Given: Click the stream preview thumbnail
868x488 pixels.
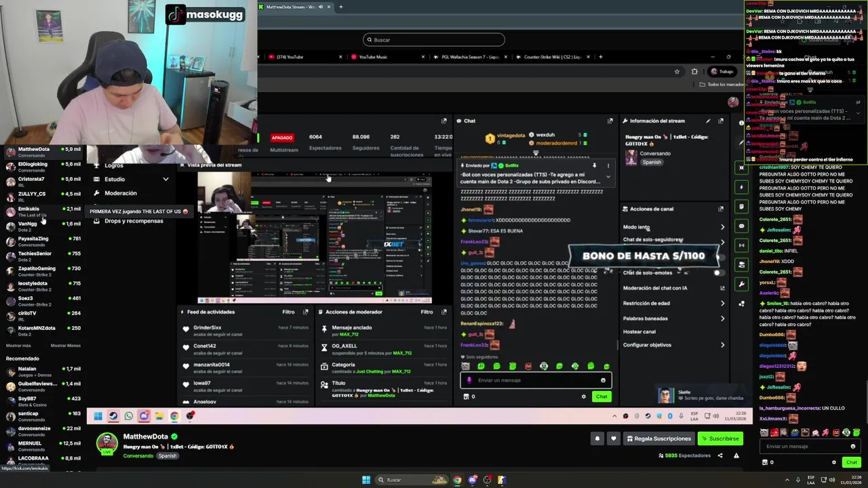Looking at the screenshot, I should coord(315,237).
